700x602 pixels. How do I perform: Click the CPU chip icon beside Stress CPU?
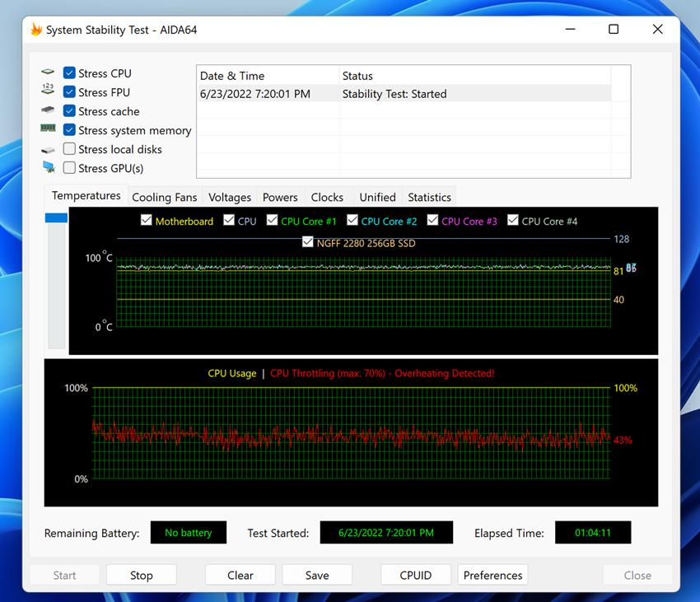49,73
